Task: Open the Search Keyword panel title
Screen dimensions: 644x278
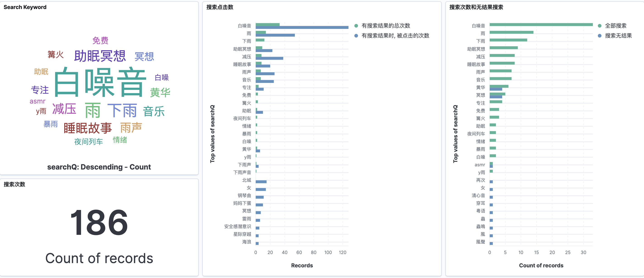Action: coord(25,7)
